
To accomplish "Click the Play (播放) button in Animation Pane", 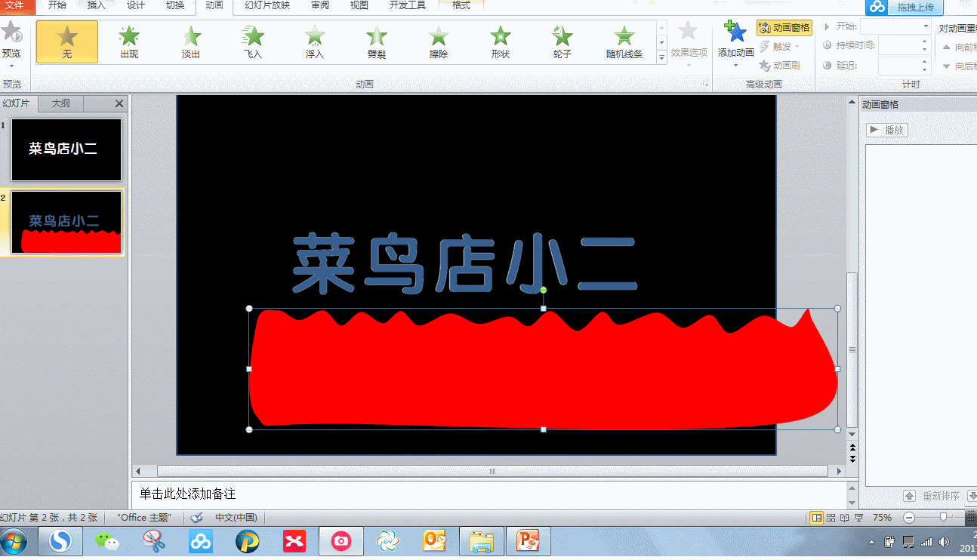I will click(886, 129).
